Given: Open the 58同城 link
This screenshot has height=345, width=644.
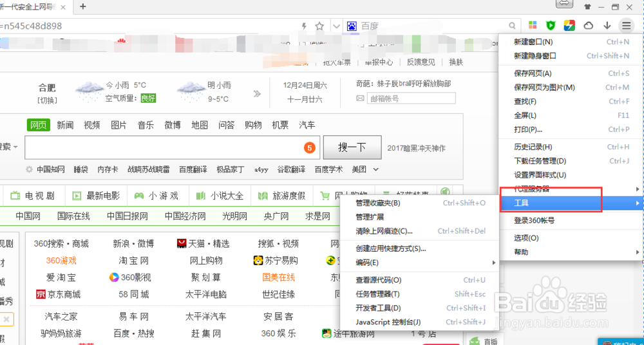Looking at the screenshot, I should tap(133, 295).
